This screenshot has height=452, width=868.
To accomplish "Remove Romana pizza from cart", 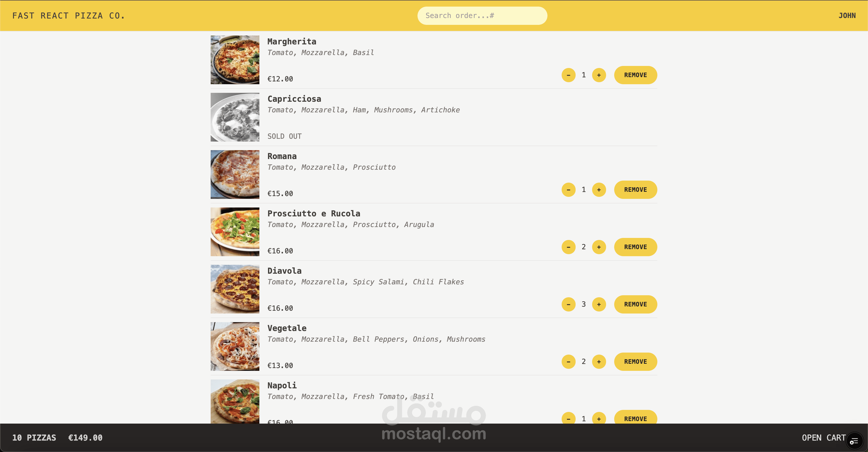I will 636,190.
